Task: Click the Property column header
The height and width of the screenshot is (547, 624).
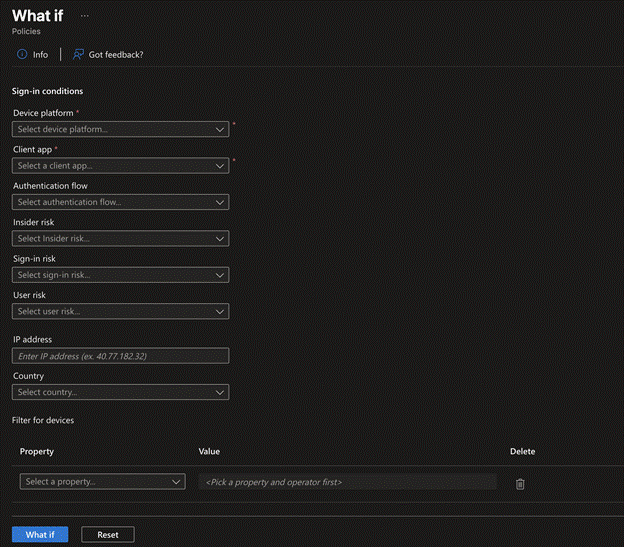Action: tap(37, 452)
